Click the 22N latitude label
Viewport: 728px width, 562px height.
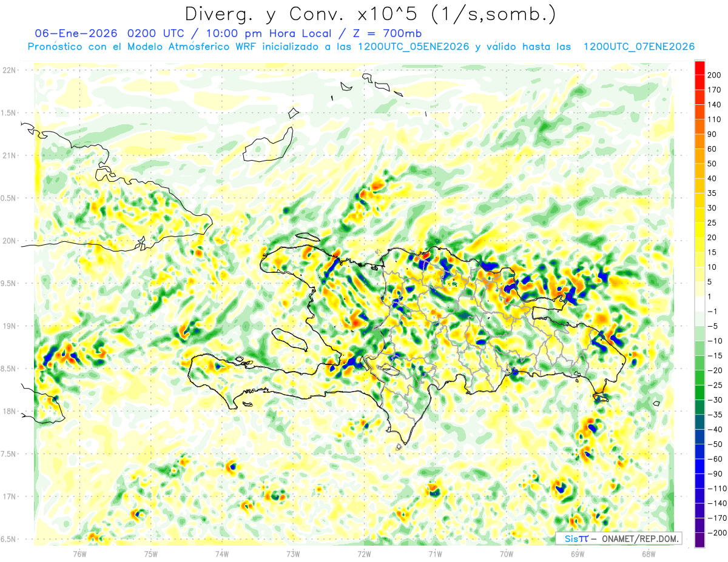[x=9, y=70]
